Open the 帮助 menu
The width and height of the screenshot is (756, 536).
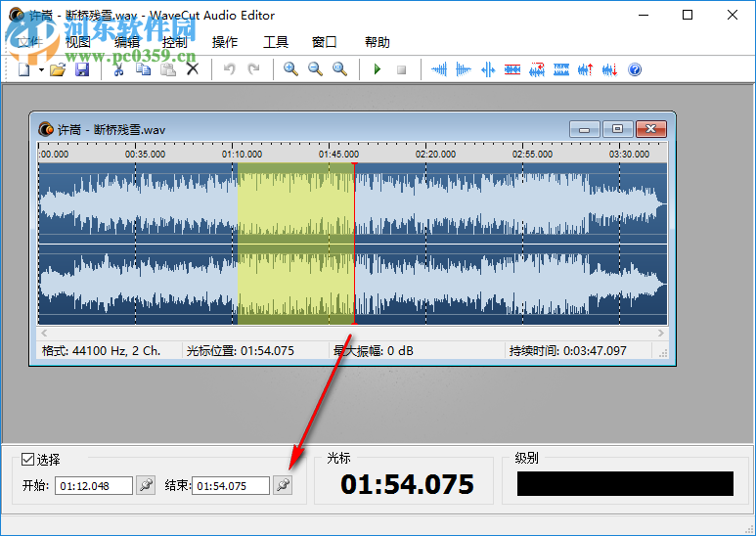[x=378, y=42]
